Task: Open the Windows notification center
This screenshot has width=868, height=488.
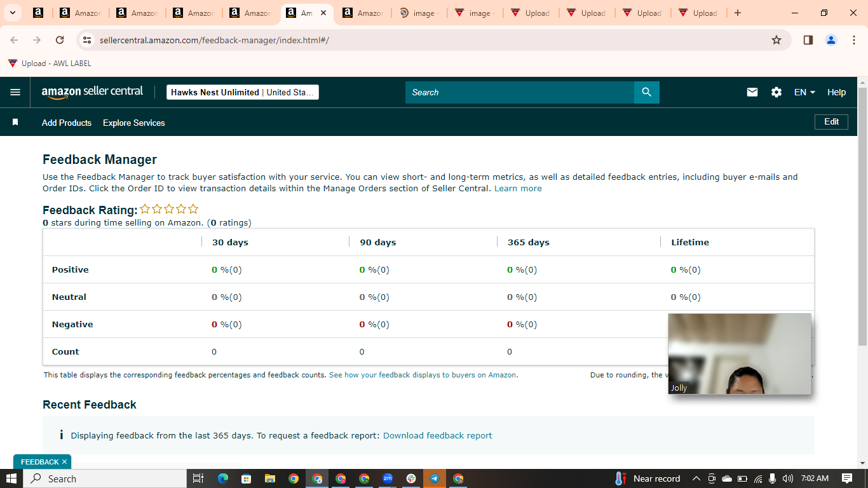Action: (847, 478)
